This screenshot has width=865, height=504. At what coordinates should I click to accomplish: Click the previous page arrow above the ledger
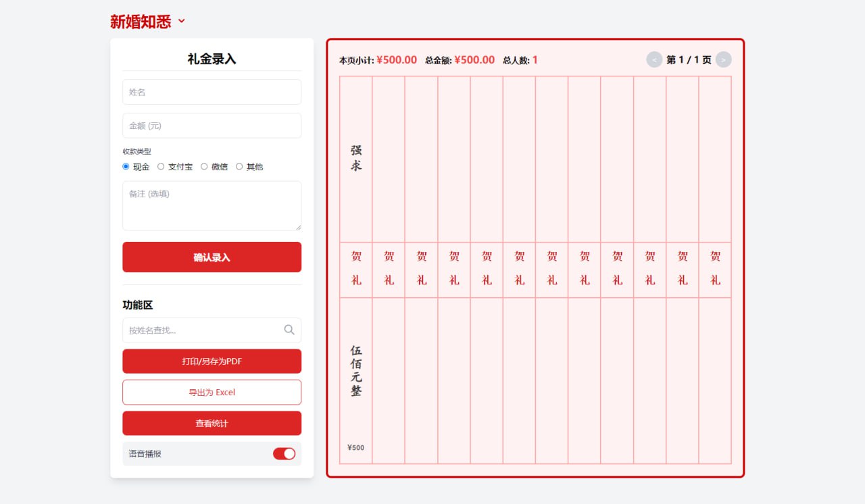tap(653, 59)
